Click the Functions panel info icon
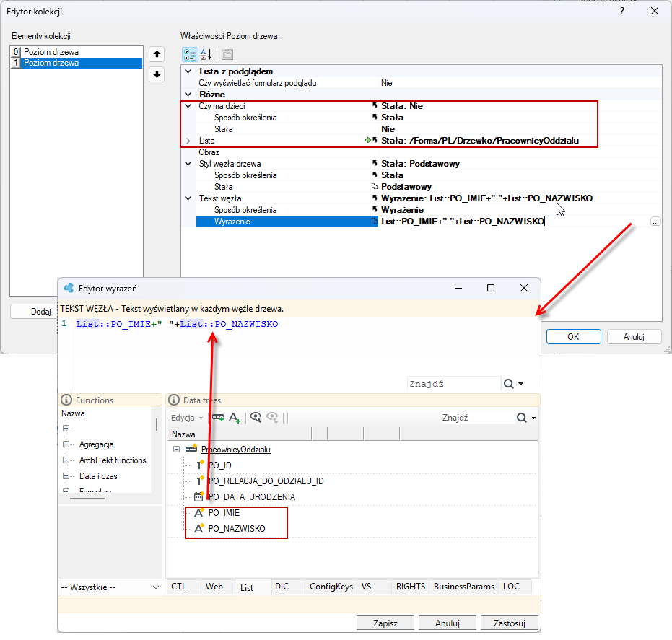Image resolution: width=672 pixels, height=640 pixels. pos(66,400)
